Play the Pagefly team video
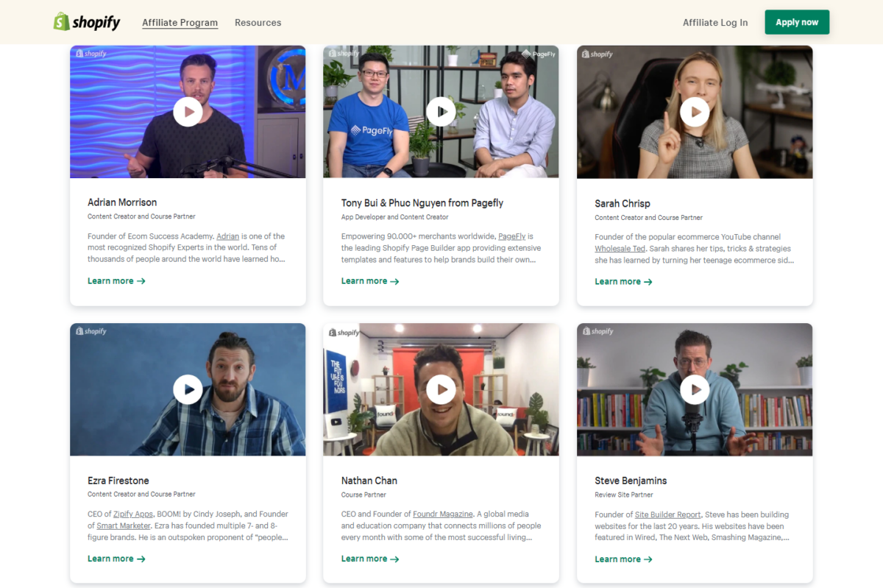This screenshot has width=883, height=588. click(441, 111)
